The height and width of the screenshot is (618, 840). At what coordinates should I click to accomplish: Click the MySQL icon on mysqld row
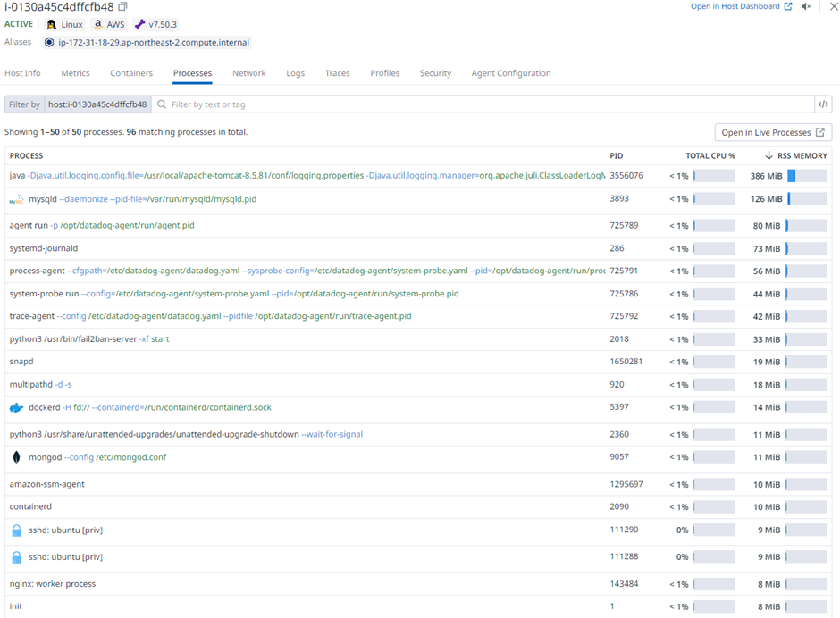pyautogui.click(x=17, y=199)
